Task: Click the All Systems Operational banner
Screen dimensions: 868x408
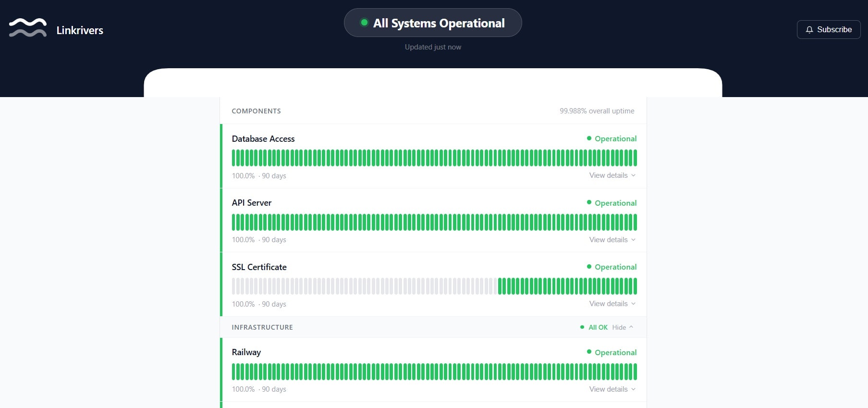Action: click(x=433, y=23)
